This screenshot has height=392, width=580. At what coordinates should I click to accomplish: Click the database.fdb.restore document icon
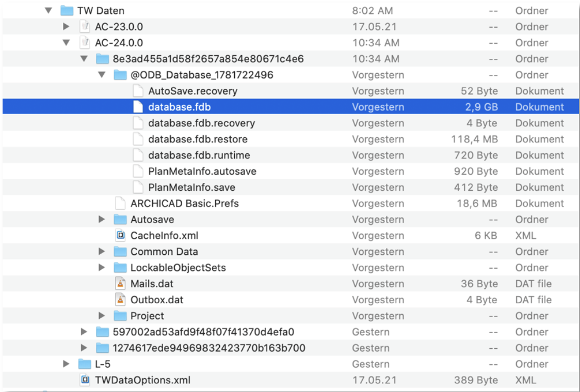coord(138,139)
